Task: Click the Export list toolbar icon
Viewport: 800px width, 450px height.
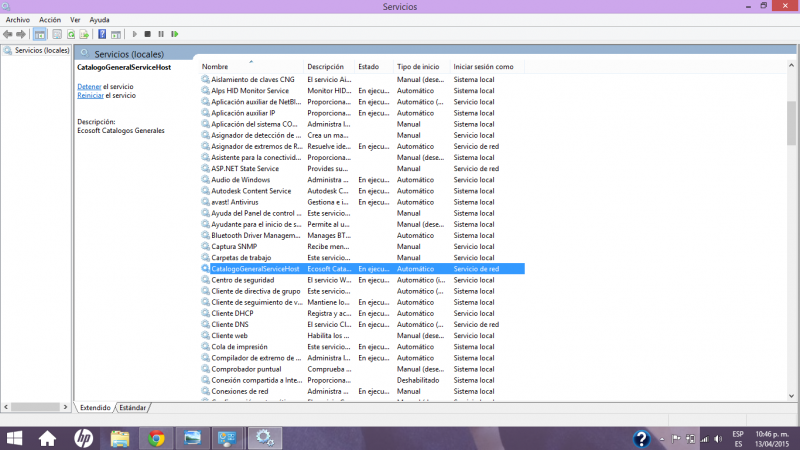Action: coord(85,34)
